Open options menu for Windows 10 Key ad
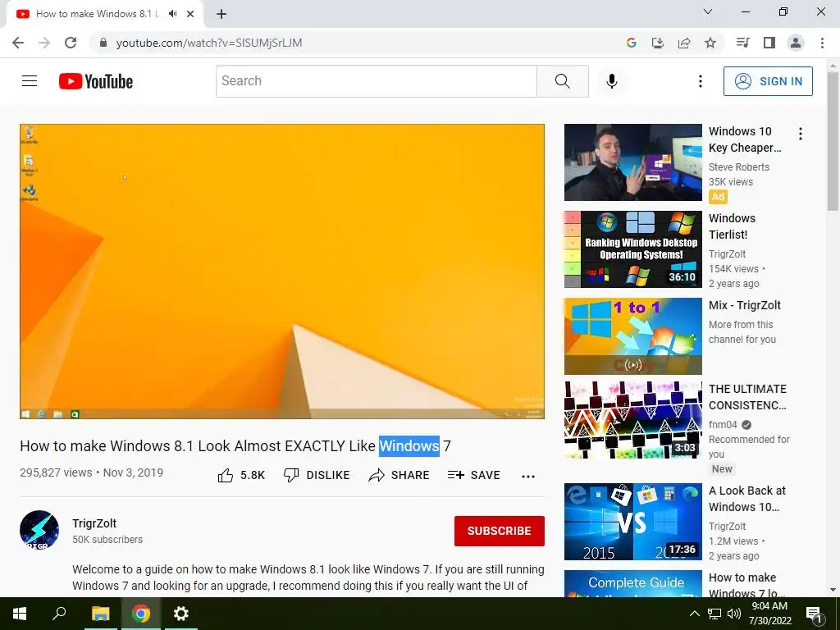This screenshot has height=630, width=840. point(801,134)
